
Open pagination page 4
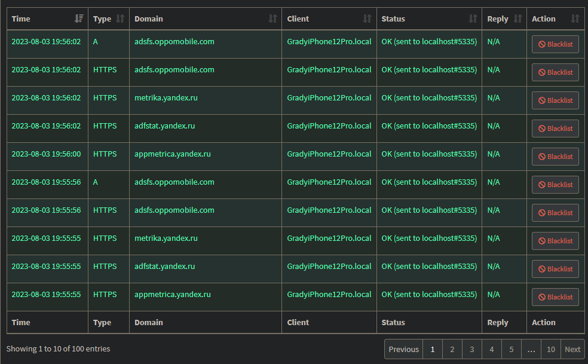(492, 350)
